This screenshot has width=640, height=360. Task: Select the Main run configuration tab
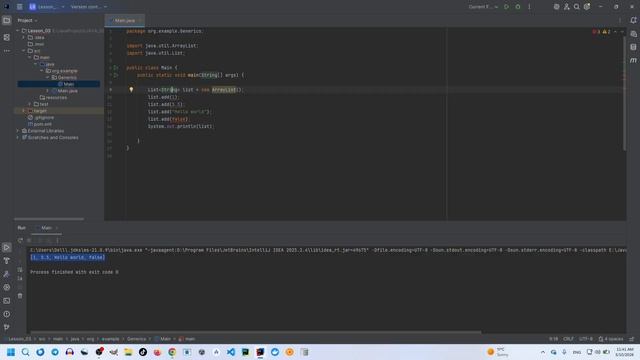click(x=46, y=228)
